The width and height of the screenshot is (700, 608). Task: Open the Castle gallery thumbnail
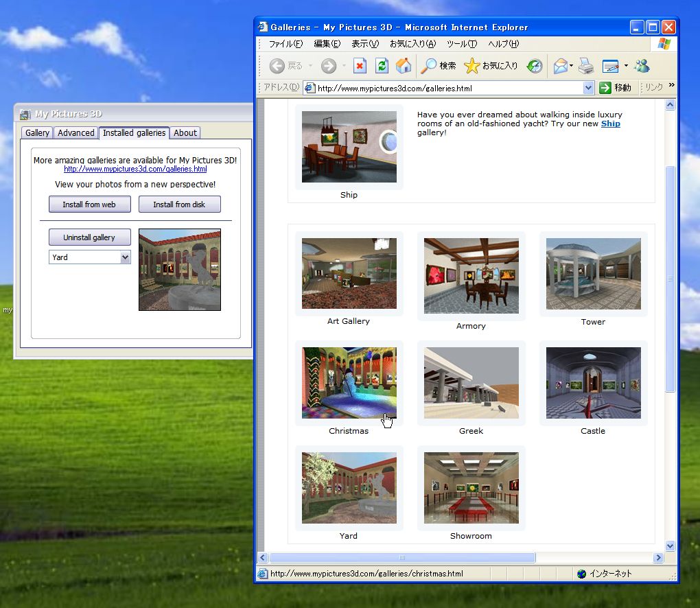(594, 383)
